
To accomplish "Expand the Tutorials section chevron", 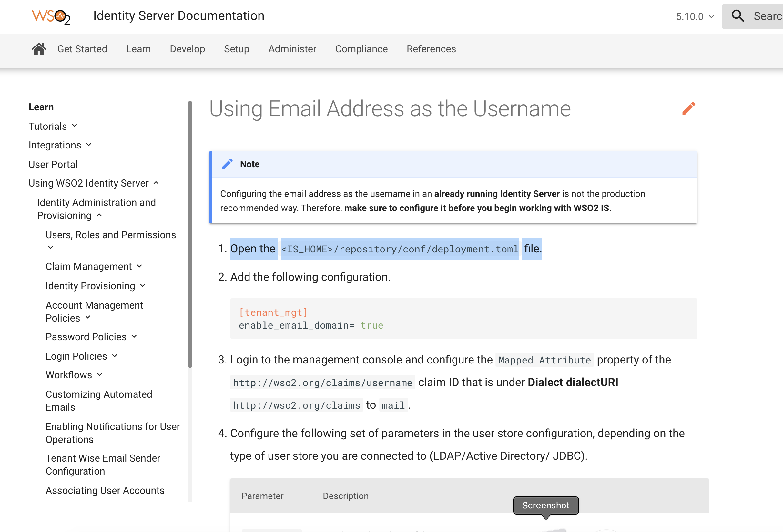I will 75,126.
